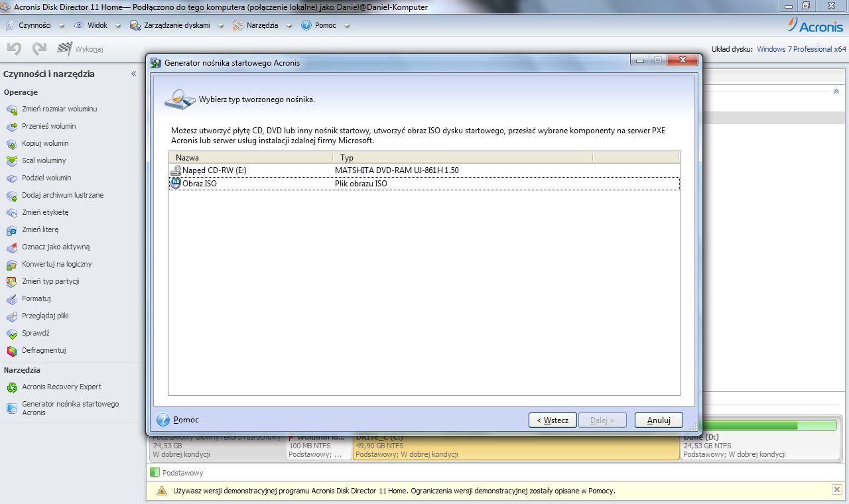Click the Acronis Recovery Expert icon
This screenshot has width=849, height=504.
pyautogui.click(x=11, y=387)
